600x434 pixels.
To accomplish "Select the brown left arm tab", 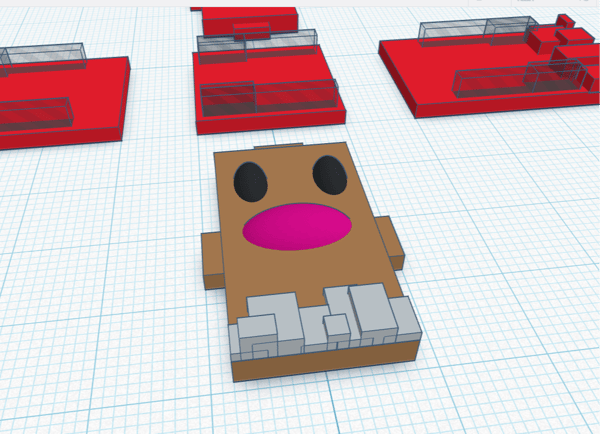I will click(x=212, y=260).
